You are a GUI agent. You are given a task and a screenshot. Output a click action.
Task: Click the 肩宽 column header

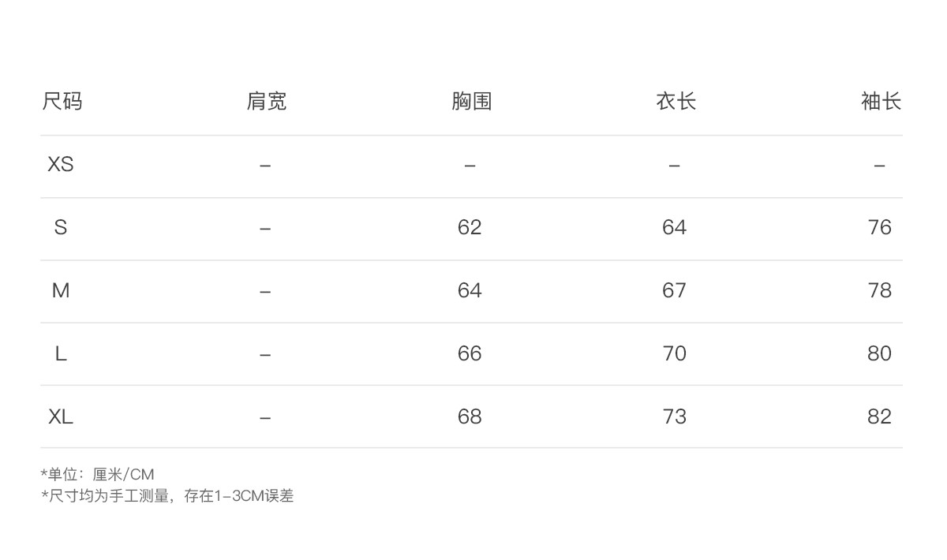coord(266,102)
